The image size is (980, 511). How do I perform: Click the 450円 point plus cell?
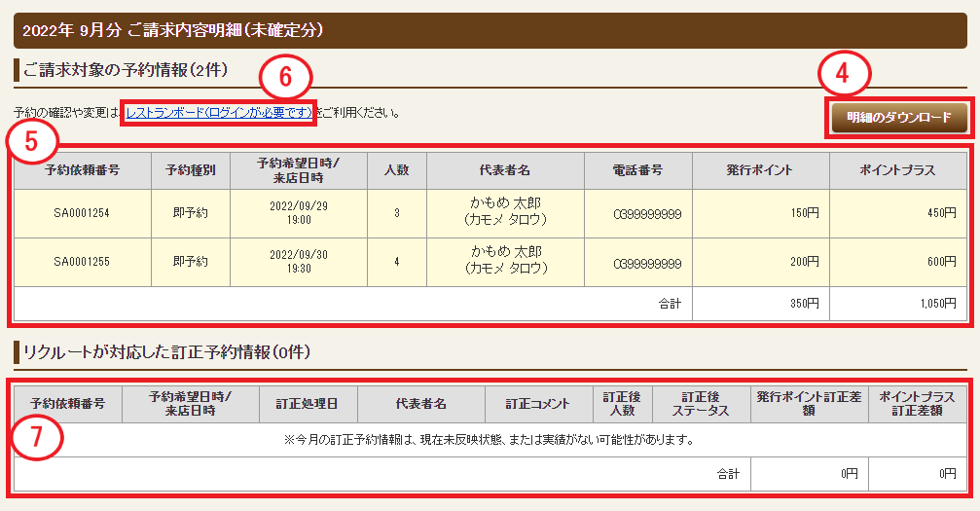(x=898, y=213)
